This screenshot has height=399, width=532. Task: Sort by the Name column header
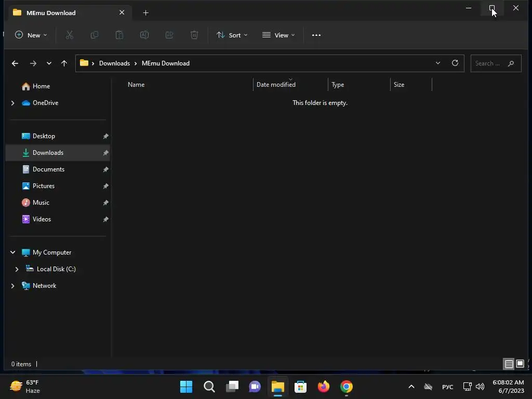pos(136,85)
